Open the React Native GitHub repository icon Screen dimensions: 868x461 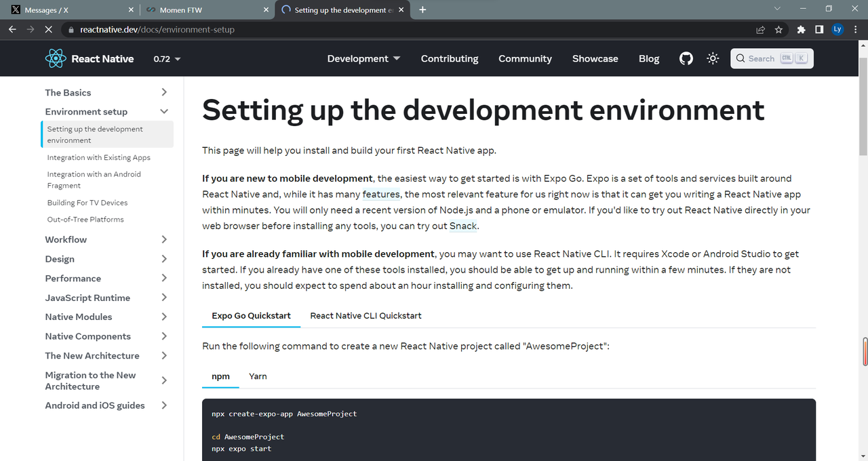pyautogui.click(x=686, y=59)
